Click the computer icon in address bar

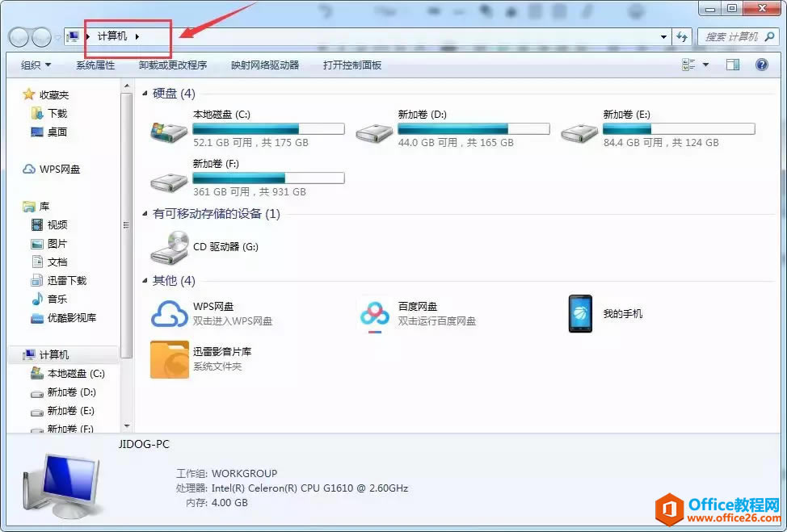[x=74, y=36]
